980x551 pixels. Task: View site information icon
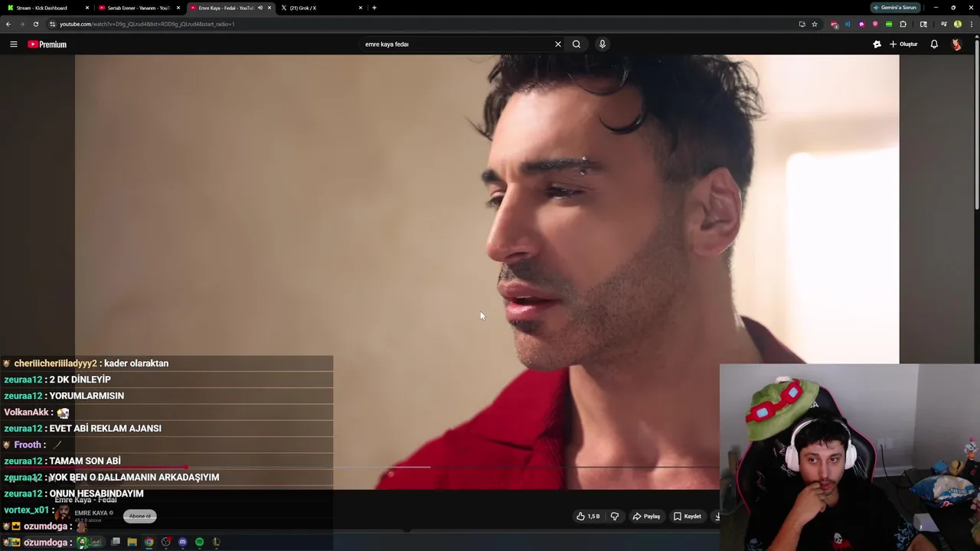tap(52, 24)
